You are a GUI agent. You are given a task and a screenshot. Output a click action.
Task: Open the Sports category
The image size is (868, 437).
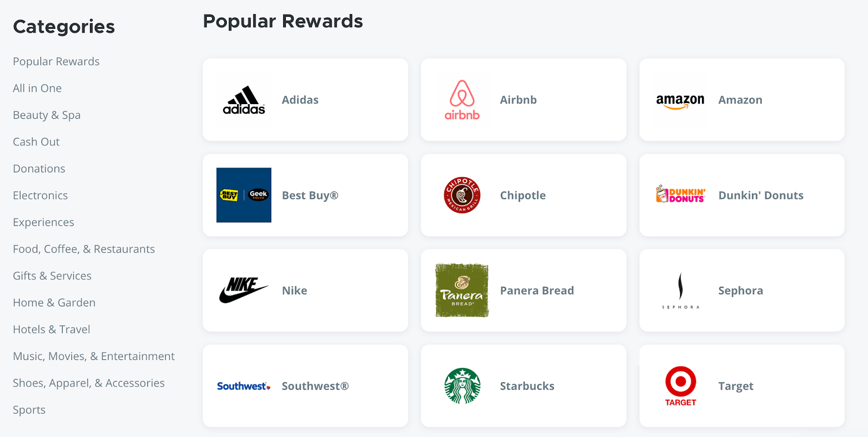pos(29,409)
